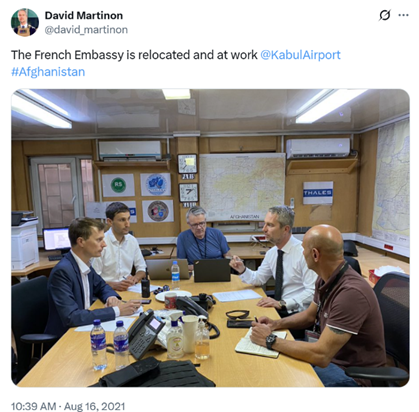Click the black ThinkPad laptop in photo
The image size is (419, 412).
pos(212,270)
